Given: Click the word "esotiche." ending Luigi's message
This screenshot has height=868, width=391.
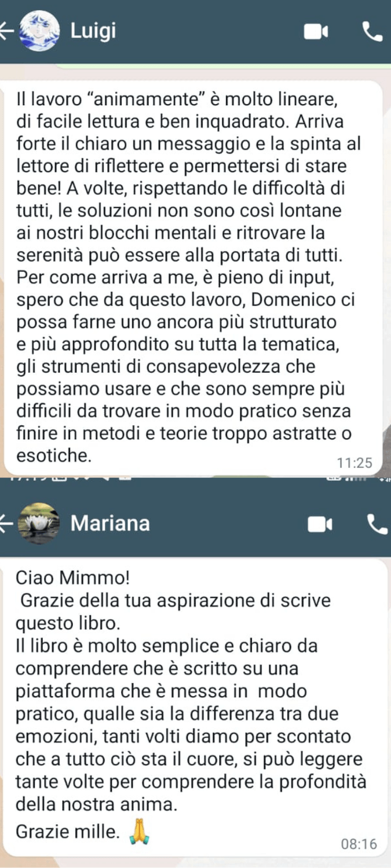Looking at the screenshot, I should coord(54,455).
